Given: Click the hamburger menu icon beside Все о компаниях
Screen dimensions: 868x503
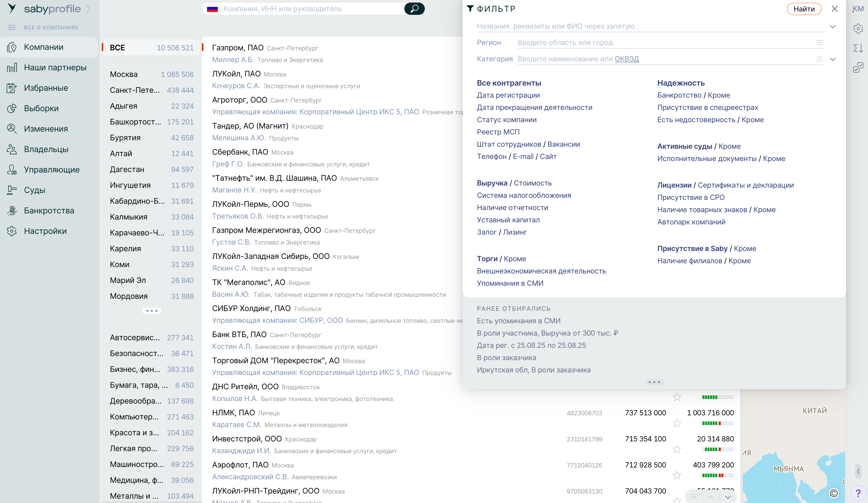Looking at the screenshot, I should click(x=12, y=27).
